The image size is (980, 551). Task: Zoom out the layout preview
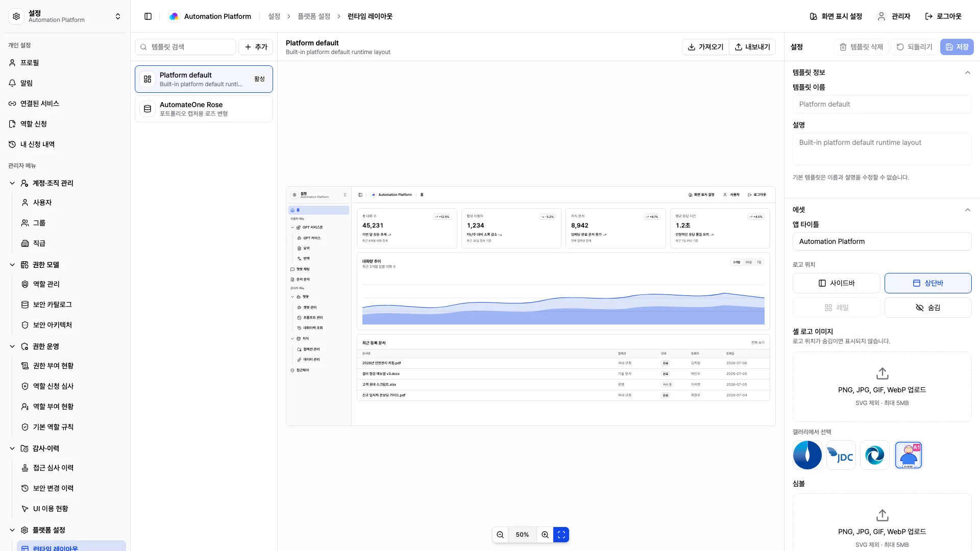500,535
